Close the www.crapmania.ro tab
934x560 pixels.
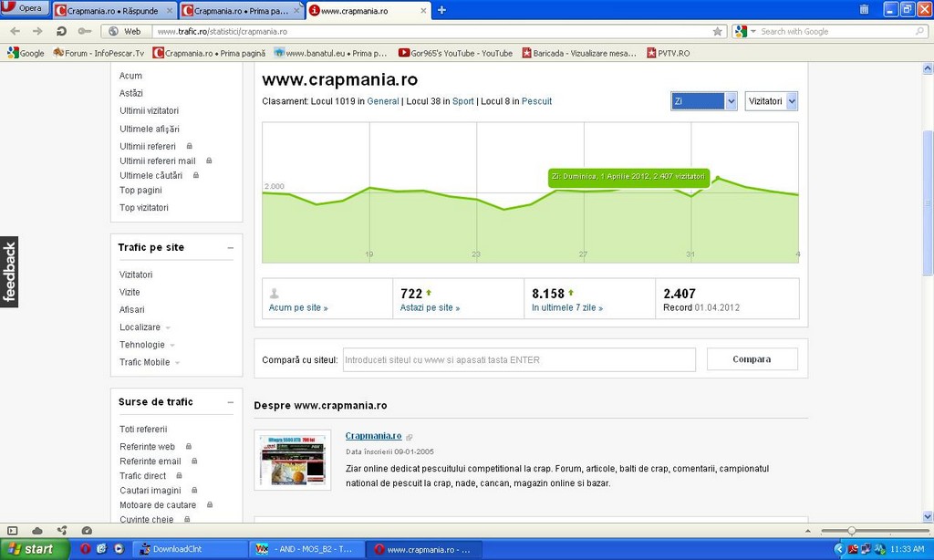click(423, 11)
